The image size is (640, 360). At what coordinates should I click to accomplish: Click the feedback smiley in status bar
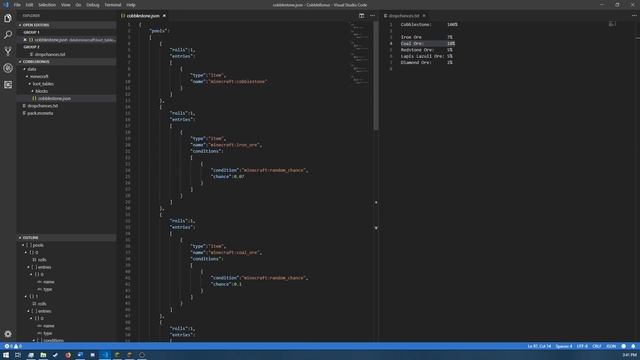(624, 346)
